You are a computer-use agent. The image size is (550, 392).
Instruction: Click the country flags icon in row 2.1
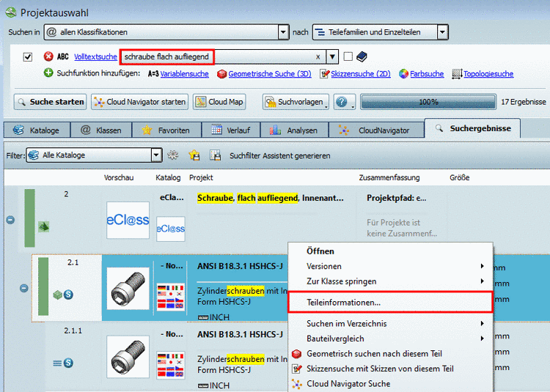point(170,296)
